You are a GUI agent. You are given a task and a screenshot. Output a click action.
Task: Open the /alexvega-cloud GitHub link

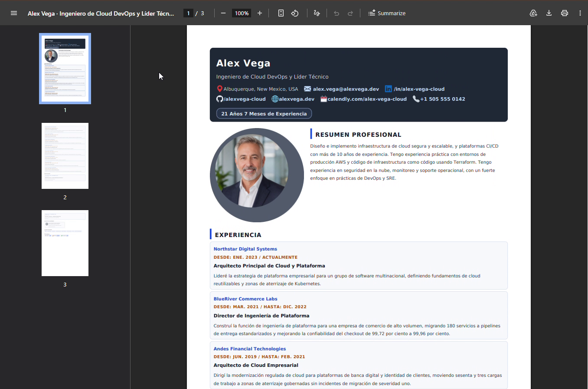(x=245, y=99)
